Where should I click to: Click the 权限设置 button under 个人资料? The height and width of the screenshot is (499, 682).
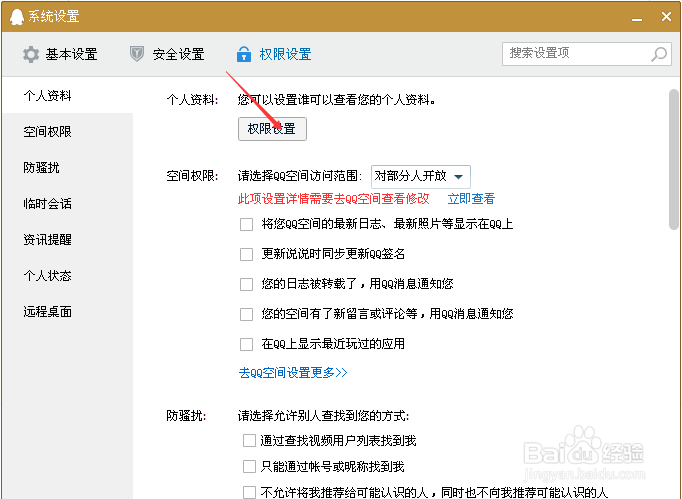[x=272, y=129]
